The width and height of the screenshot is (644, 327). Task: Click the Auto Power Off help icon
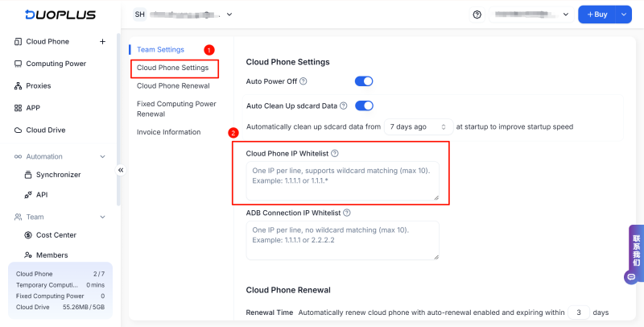303,81
